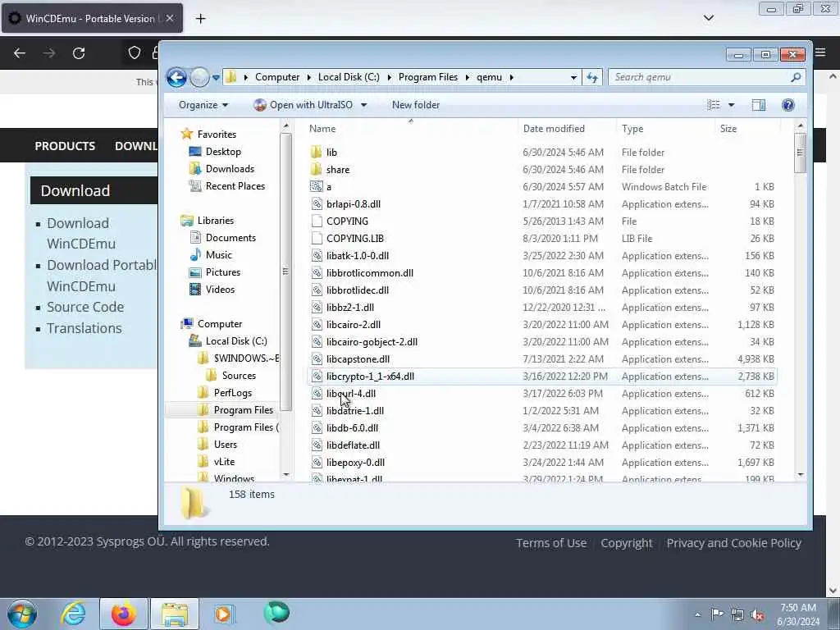Open Terms of Use footer link
Image resolution: width=840 pixels, height=630 pixels.
[x=550, y=543]
